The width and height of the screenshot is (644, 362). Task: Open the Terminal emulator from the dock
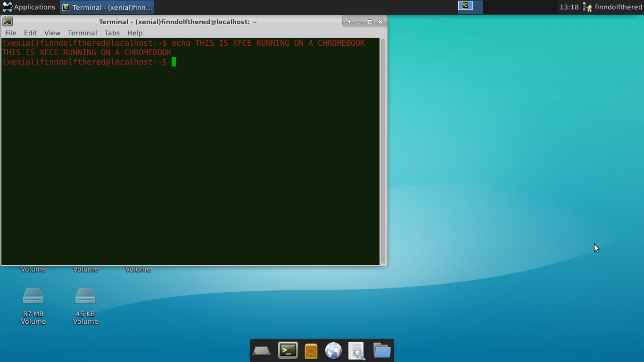(287, 350)
